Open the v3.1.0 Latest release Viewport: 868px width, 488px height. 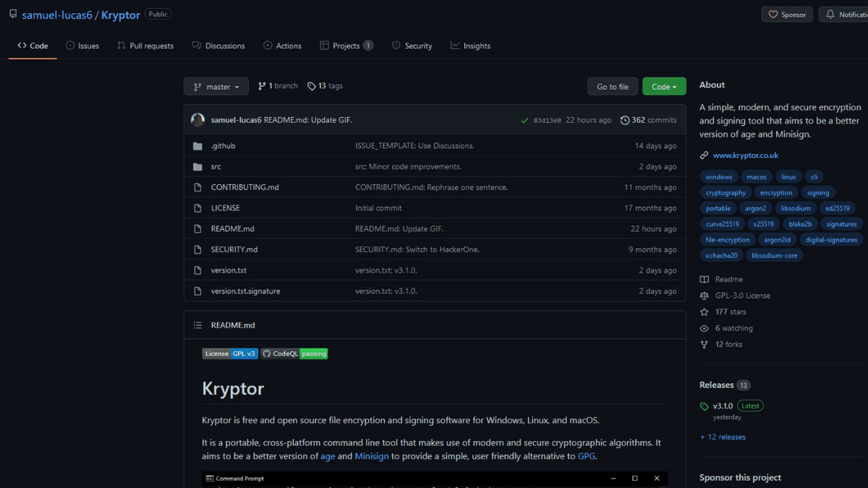(732, 406)
